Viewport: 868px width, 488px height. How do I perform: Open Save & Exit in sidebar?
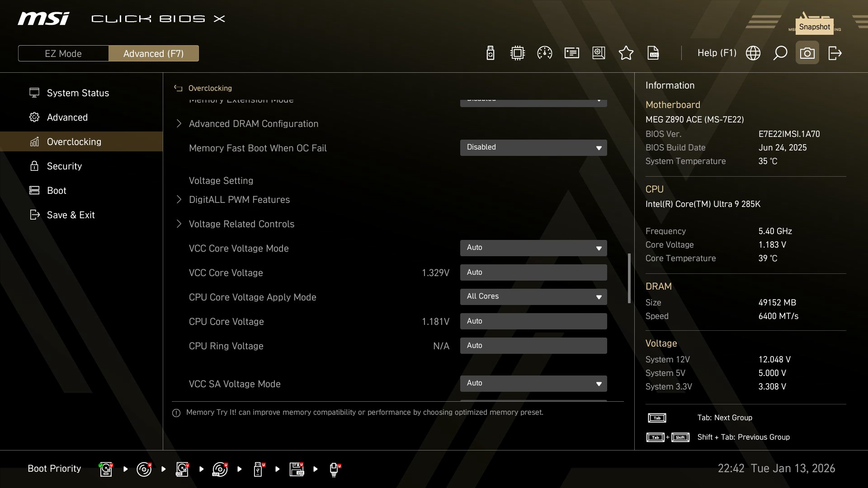(x=71, y=215)
